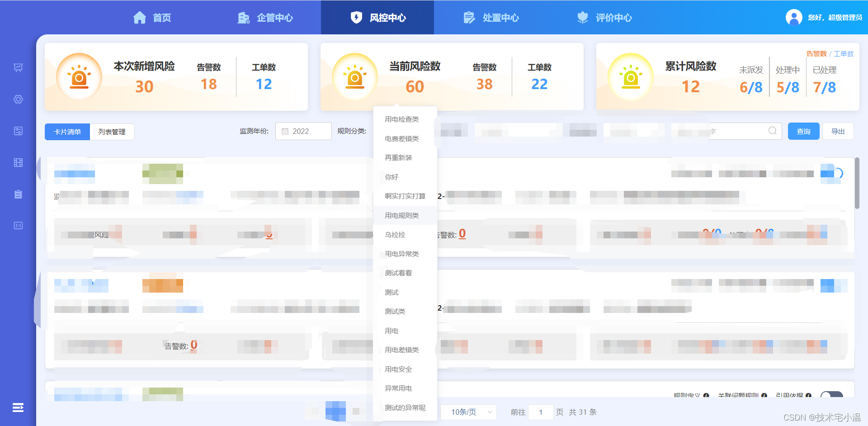Collapse the sidebar using bottom menu icon
Viewport: 868px width, 426px height.
pyautogui.click(x=18, y=407)
